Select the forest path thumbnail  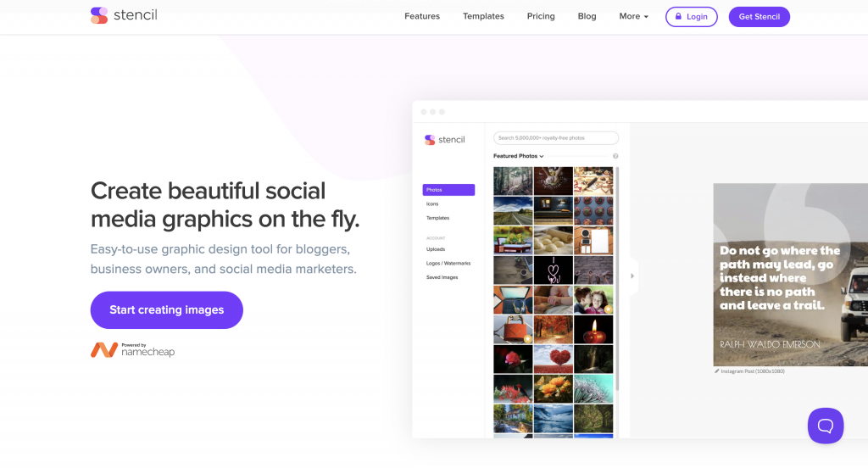[x=513, y=181]
